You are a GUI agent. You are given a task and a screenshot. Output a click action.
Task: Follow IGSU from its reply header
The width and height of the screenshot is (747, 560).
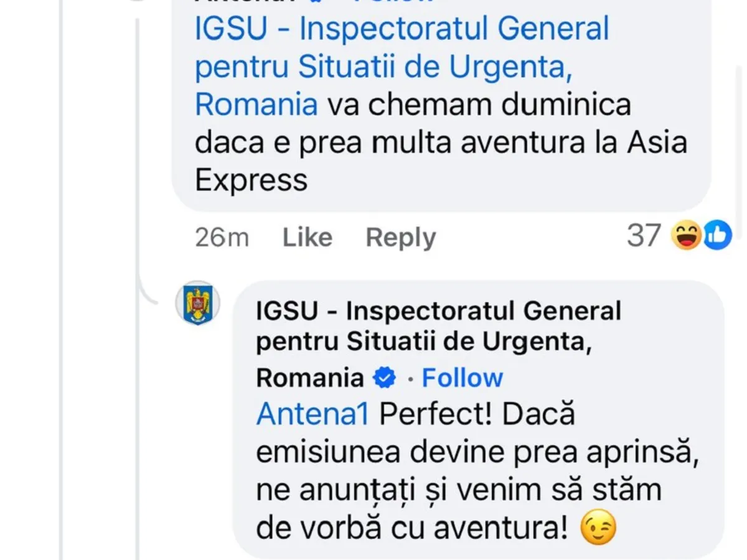point(462,378)
